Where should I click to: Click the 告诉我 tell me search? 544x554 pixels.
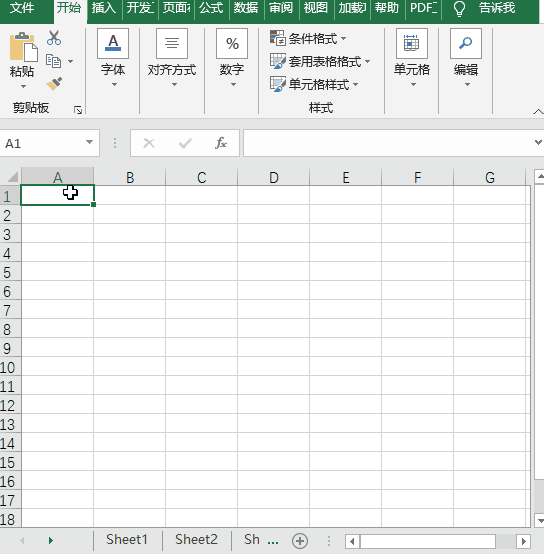tap(497, 8)
